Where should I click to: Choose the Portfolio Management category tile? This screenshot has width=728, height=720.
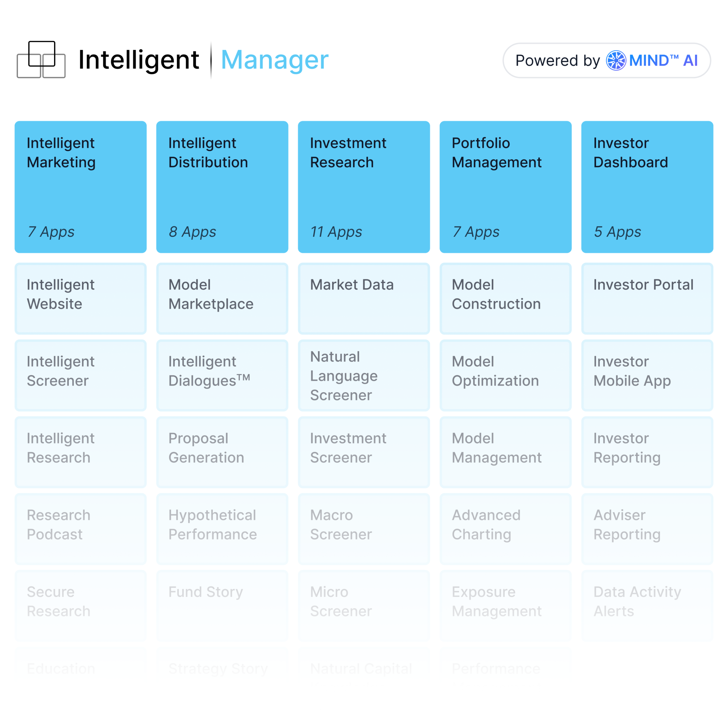pos(505,187)
